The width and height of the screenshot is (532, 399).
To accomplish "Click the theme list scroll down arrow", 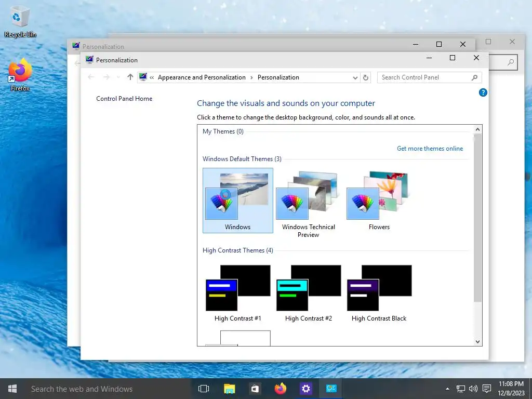I will 477,342.
